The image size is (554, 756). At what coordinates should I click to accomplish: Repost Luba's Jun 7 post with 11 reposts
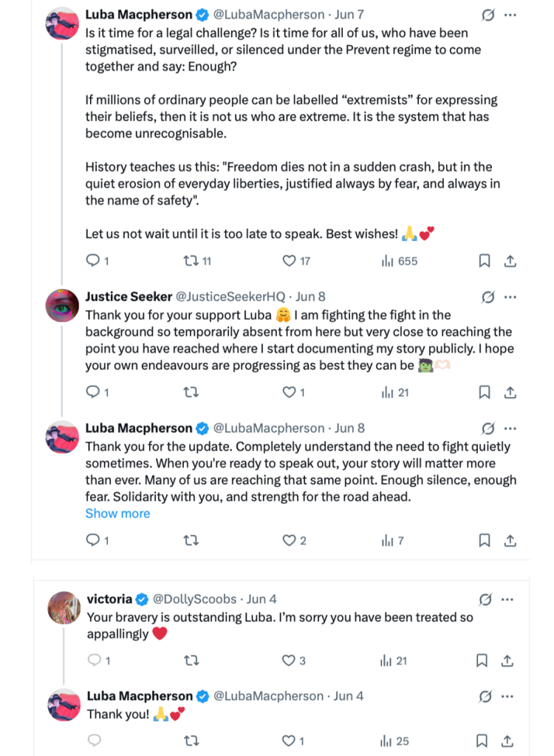pyautogui.click(x=191, y=261)
